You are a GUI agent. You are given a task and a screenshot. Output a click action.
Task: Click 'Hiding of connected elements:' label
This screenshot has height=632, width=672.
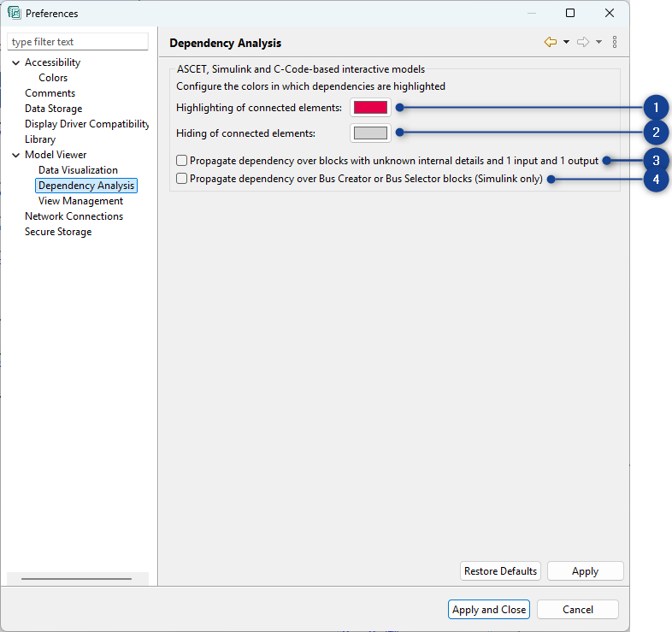tap(245, 133)
